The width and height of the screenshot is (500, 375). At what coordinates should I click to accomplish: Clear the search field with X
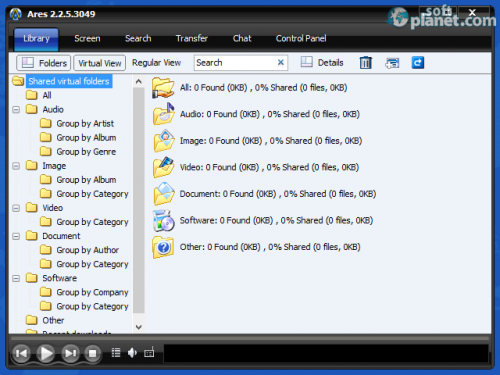point(281,62)
